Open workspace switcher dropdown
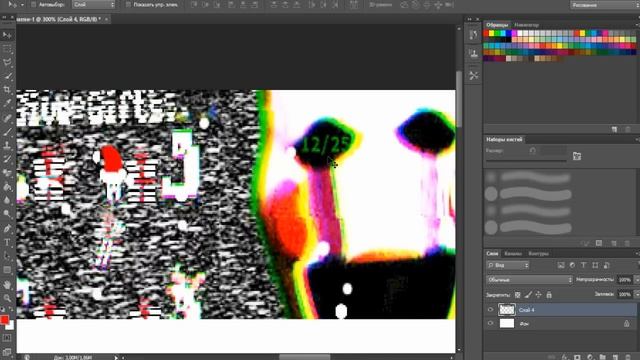Screen dimensions: 640x360 605,5
